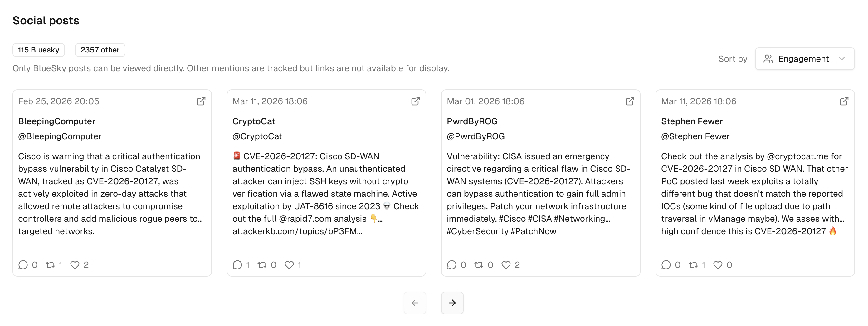868x326 pixels.
Task: Click comment bubble on PwrdByROG post
Action: tap(451, 265)
